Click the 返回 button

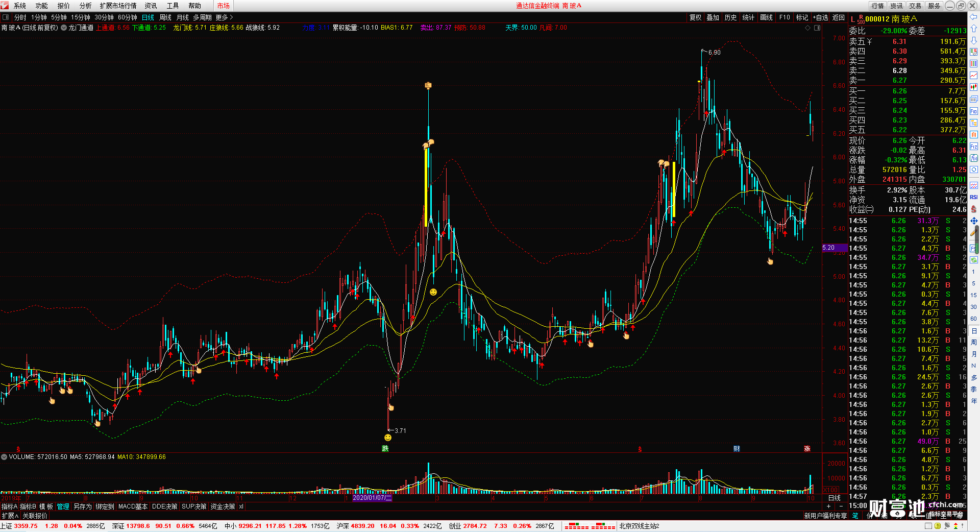pyautogui.click(x=839, y=17)
